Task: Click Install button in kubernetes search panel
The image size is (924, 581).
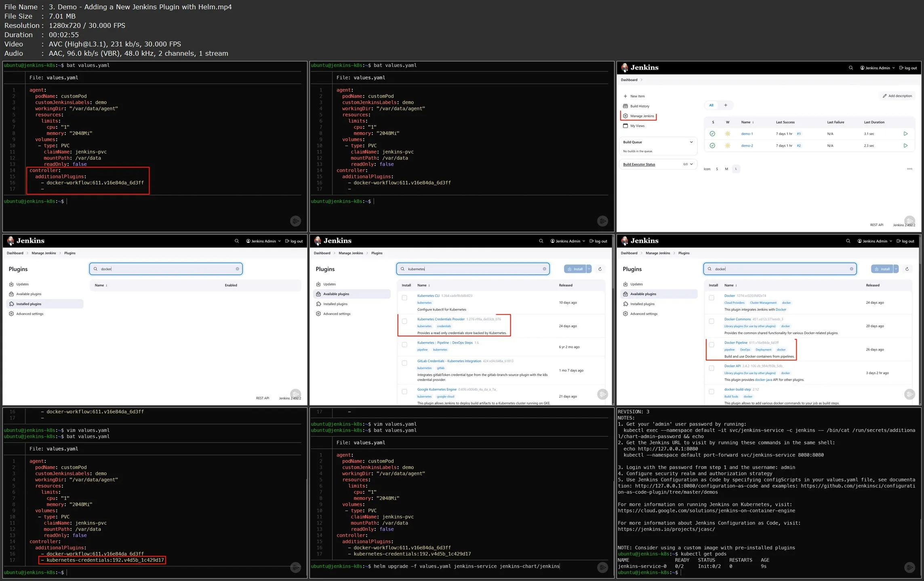Action: 575,269
